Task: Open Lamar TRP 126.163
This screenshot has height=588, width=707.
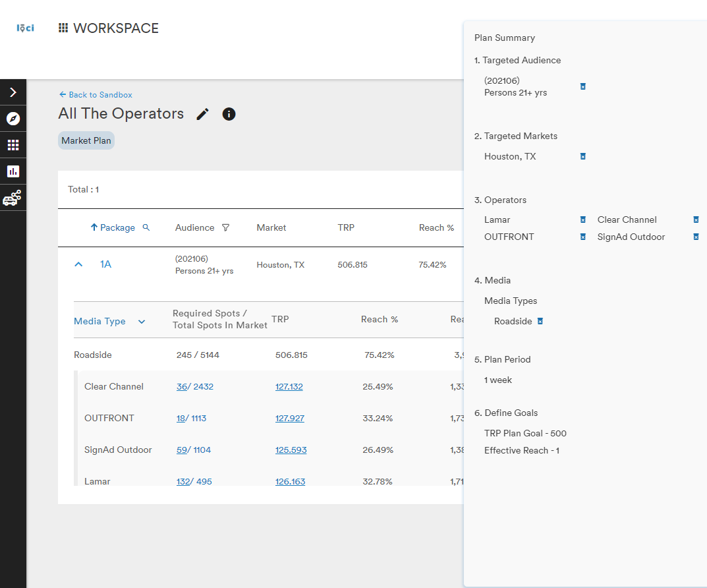Action: coord(290,481)
